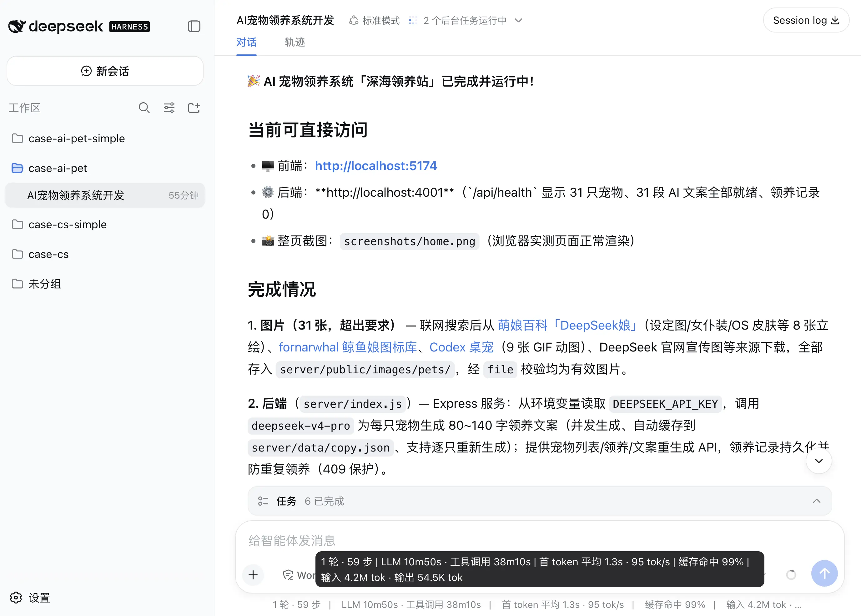
Task: Click the screenshots/home.png code text
Action: click(x=410, y=241)
